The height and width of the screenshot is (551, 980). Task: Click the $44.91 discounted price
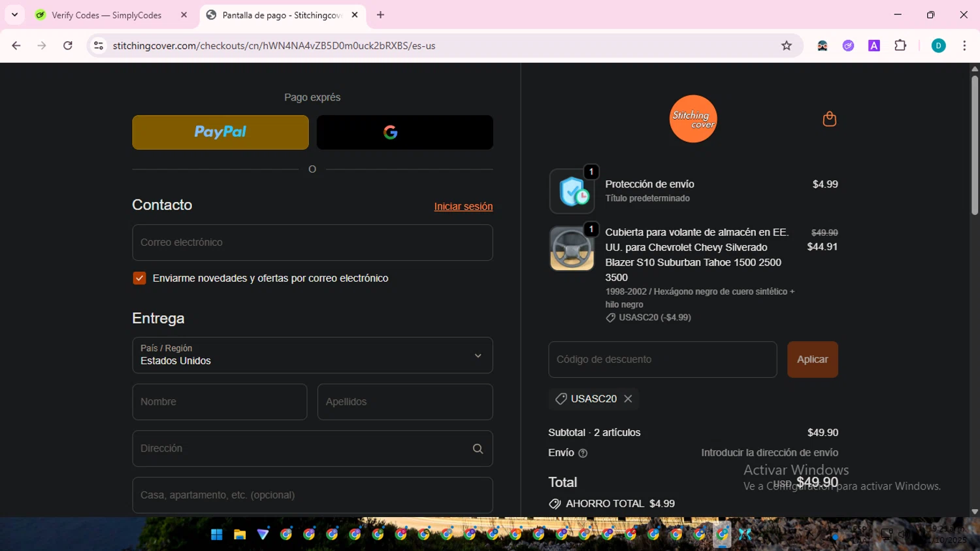pos(822,246)
